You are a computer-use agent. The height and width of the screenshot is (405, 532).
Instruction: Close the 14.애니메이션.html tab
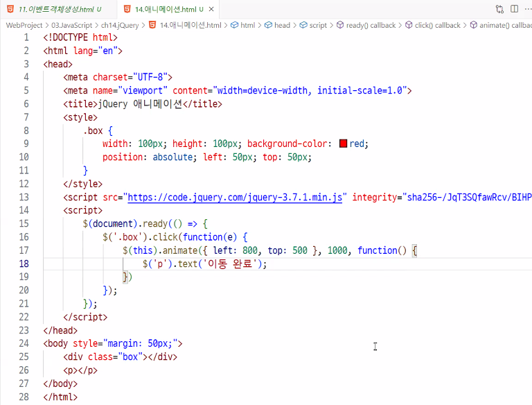[x=211, y=9]
